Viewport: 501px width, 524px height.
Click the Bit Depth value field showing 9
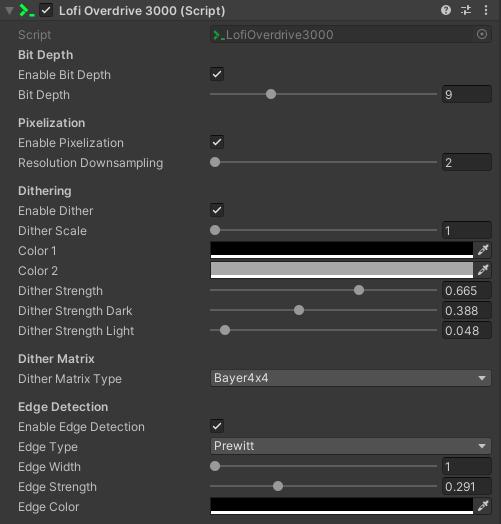click(467, 94)
